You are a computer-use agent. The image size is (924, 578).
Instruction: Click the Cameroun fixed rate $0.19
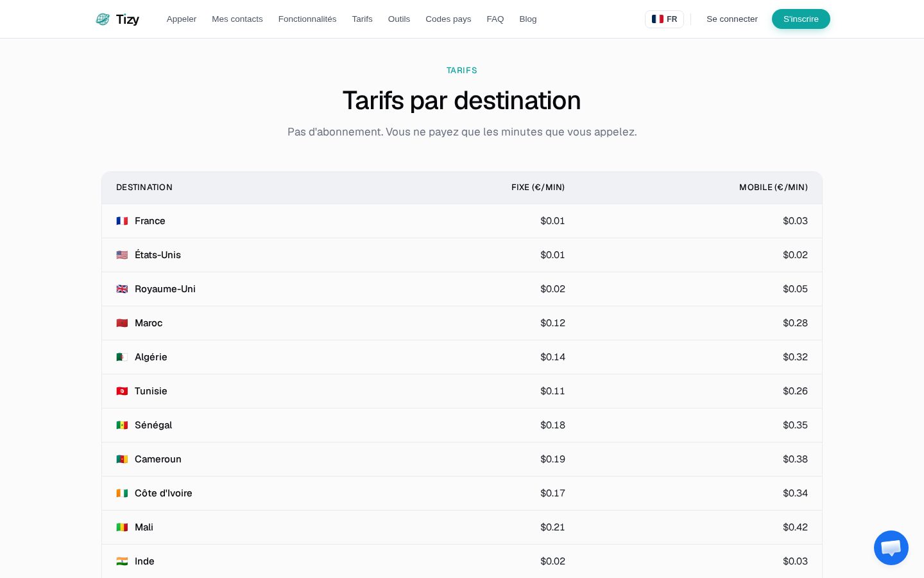(x=552, y=459)
